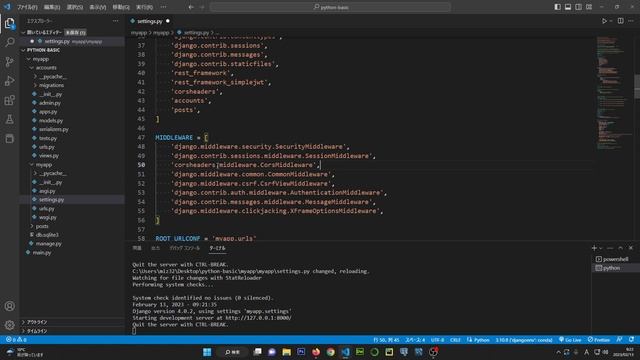This screenshot has height=360, width=640.
Task: Start the Go Live server
Action: (570, 340)
